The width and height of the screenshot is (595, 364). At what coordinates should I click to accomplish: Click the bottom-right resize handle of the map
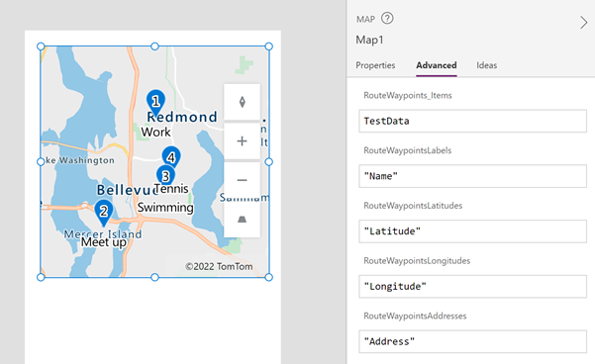pyautogui.click(x=268, y=277)
